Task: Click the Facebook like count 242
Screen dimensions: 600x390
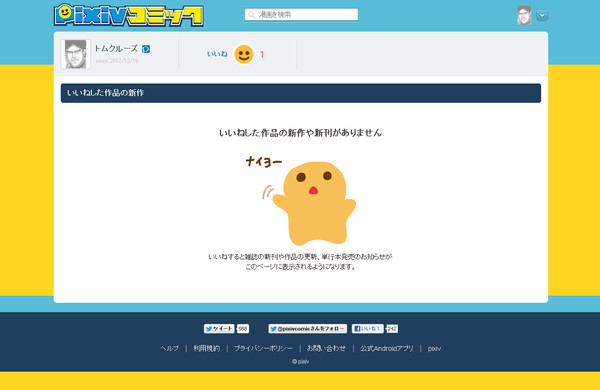Action: click(392, 329)
